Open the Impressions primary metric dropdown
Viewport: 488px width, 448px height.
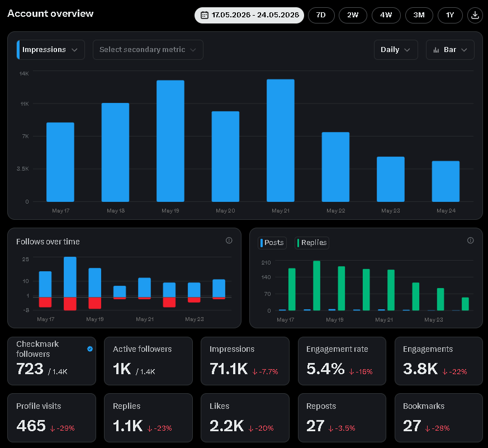51,50
